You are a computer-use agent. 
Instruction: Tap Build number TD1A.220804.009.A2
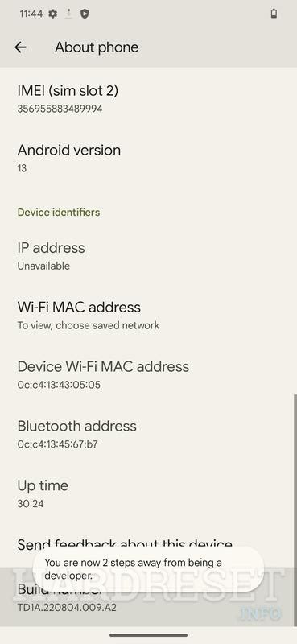148,598
